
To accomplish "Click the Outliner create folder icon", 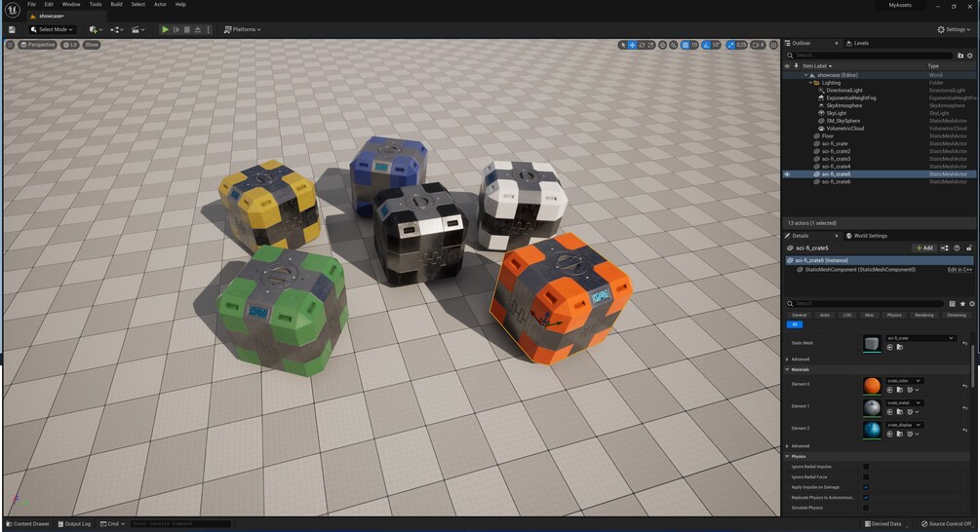I will [960, 56].
